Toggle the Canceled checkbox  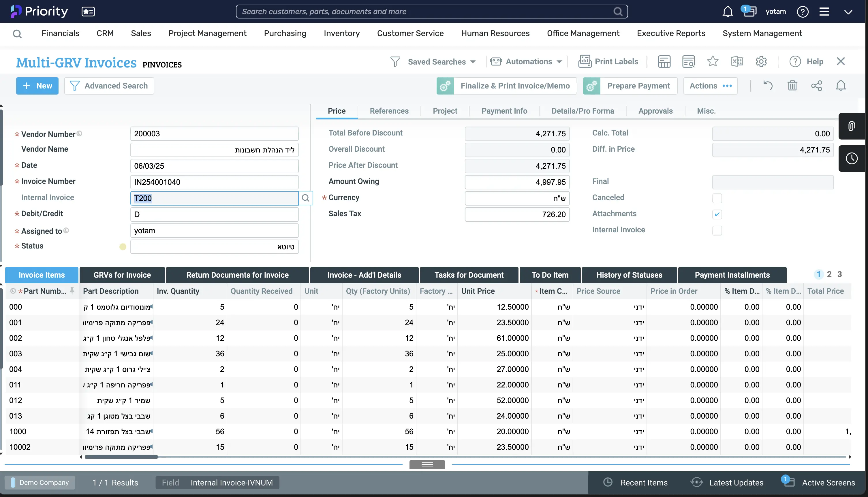pos(717,198)
